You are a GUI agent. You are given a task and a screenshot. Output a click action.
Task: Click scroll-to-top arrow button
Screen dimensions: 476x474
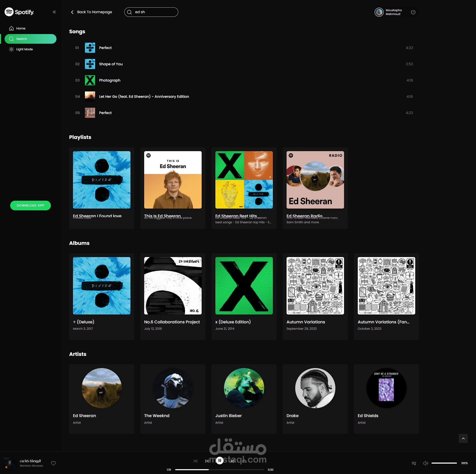[x=463, y=438]
